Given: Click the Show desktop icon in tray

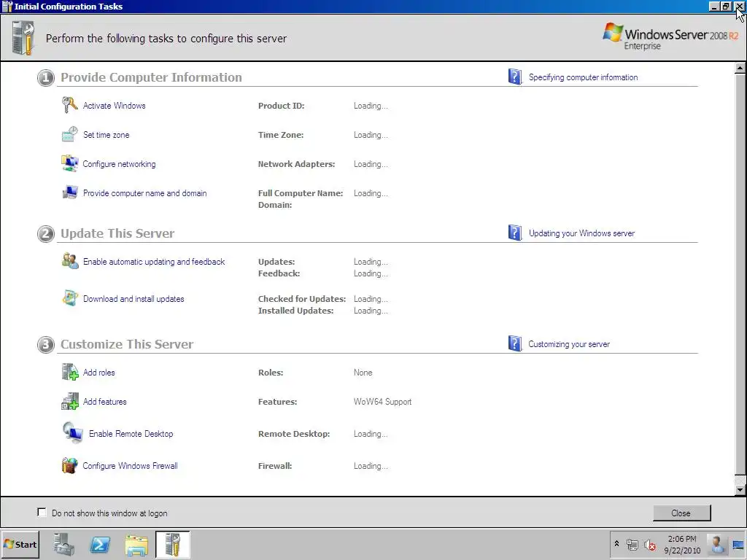Looking at the screenshot, I should pos(738,544).
